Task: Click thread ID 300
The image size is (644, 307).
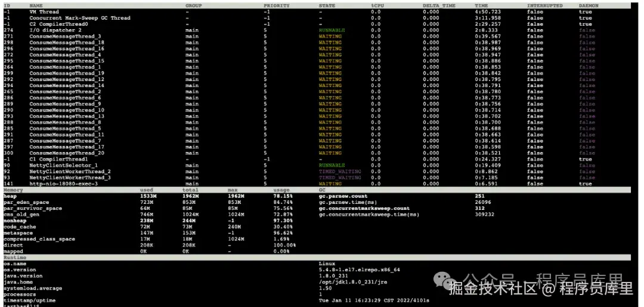Action: 8,153
